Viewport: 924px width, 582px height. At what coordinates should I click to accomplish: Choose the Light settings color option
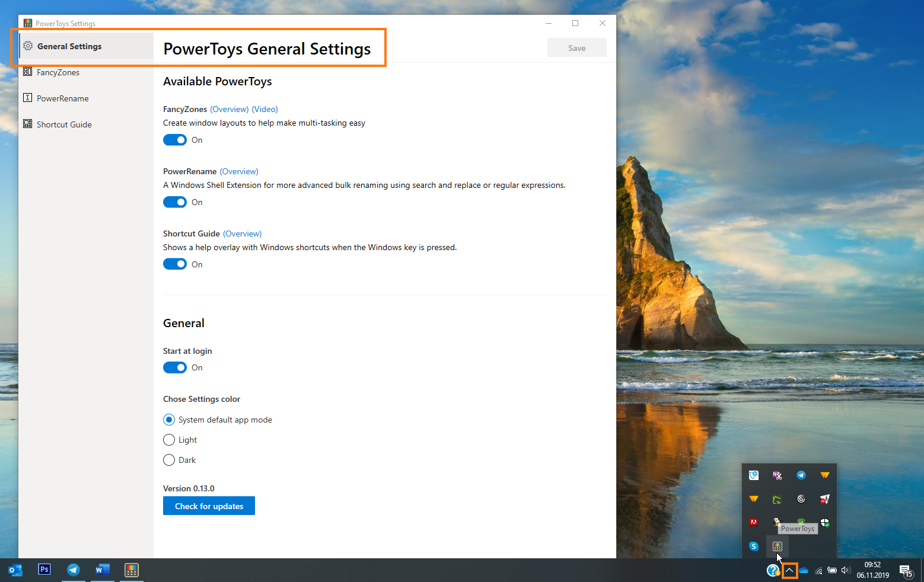[x=169, y=440]
